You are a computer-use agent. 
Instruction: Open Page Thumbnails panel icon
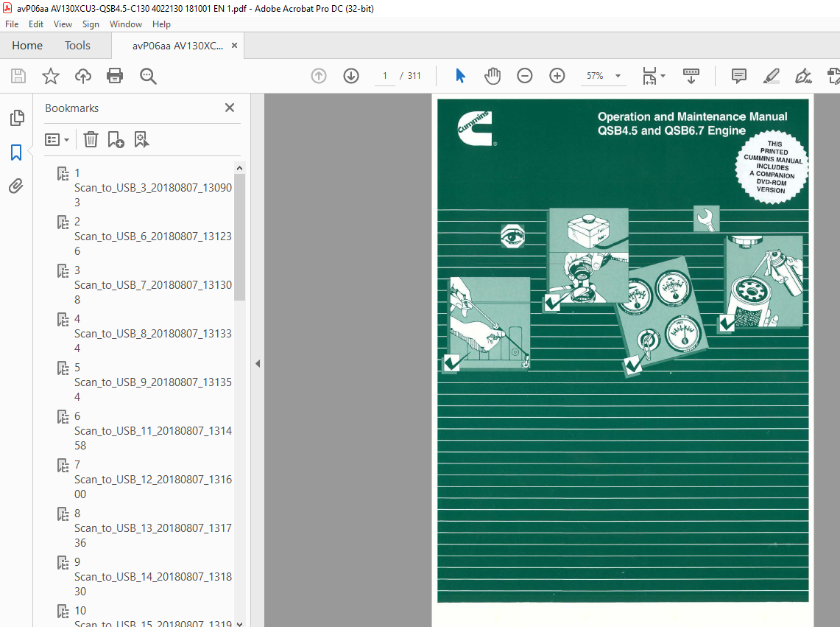(17, 117)
